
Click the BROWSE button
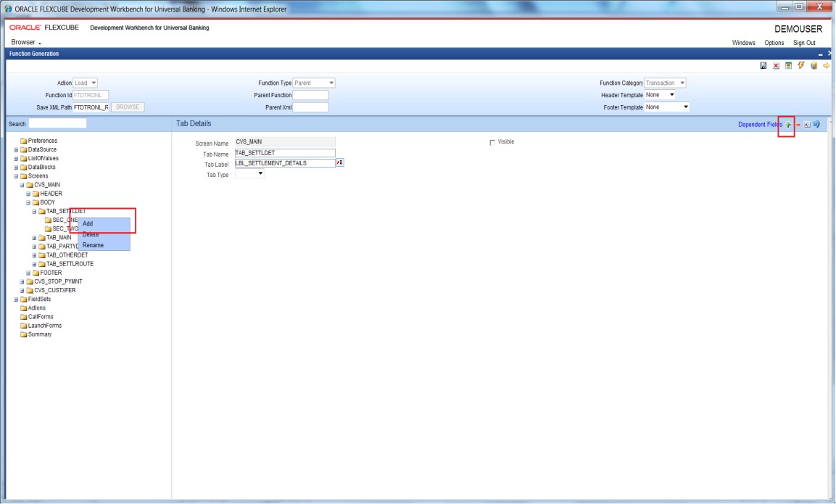[128, 107]
